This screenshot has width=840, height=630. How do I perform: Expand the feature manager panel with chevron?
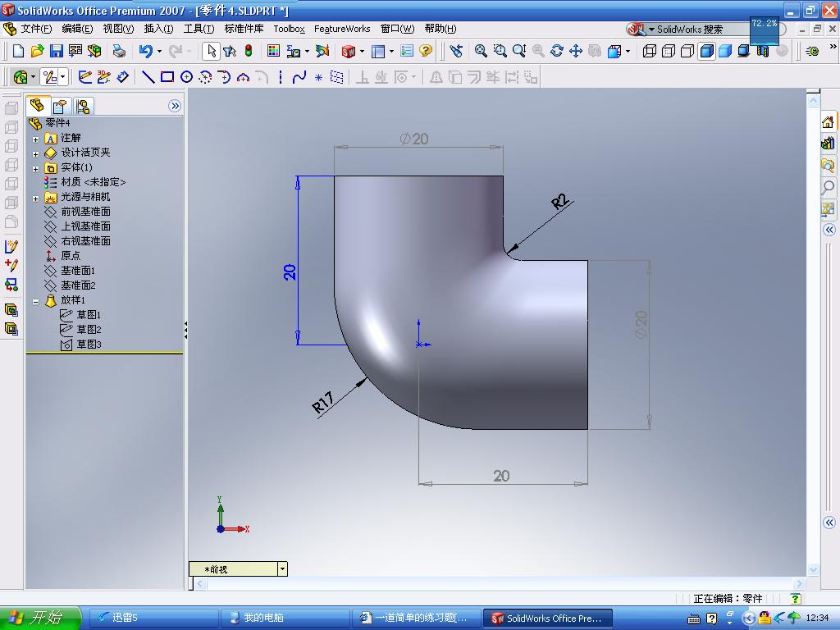175,106
